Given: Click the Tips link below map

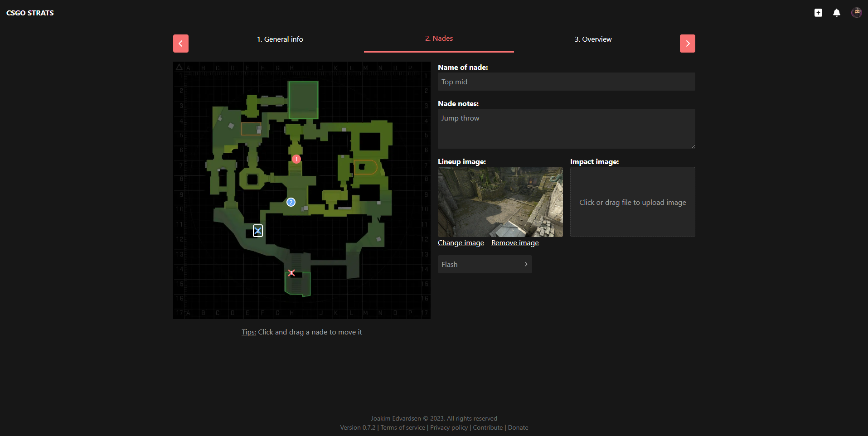Looking at the screenshot, I should tap(249, 332).
